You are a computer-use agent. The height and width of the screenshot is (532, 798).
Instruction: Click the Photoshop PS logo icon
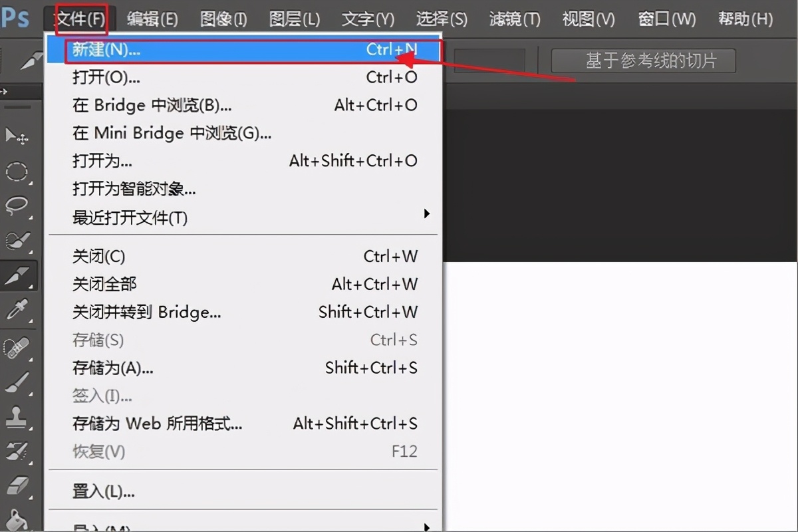coord(16,18)
